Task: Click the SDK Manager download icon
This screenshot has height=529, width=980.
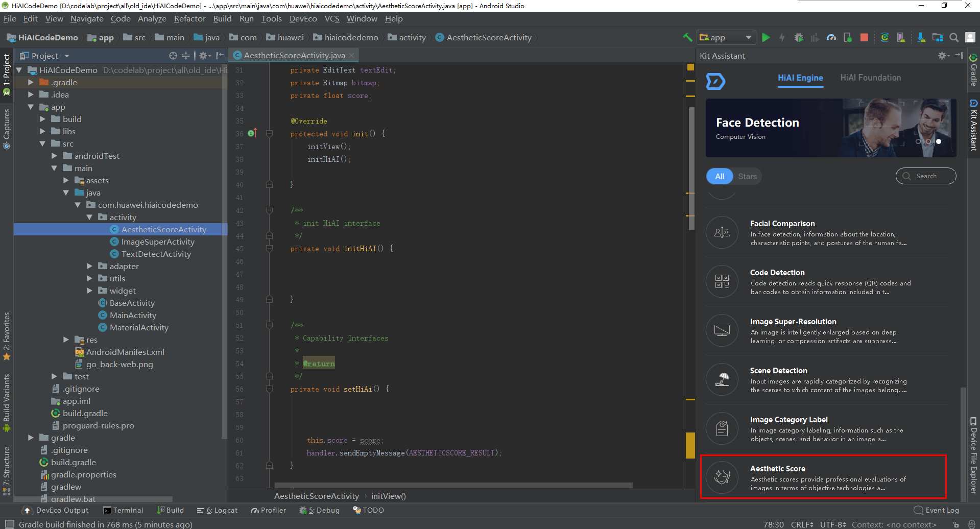Action: [x=921, y=37]
